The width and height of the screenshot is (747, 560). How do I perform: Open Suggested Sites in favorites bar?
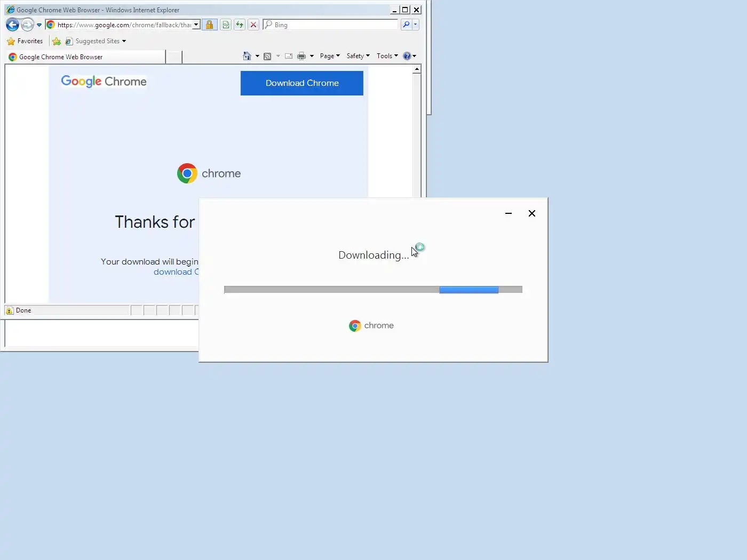pyautogui.click(x=96, y=41)
